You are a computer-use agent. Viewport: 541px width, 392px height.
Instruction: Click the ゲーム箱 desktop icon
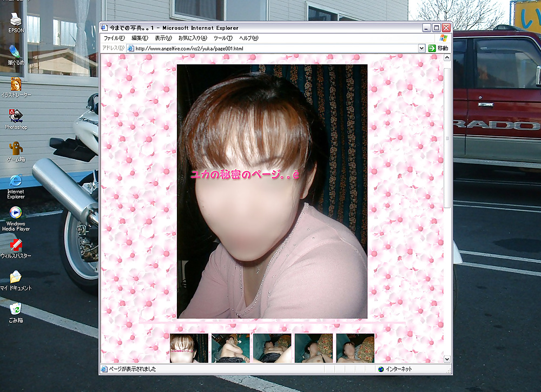point(16,149)
